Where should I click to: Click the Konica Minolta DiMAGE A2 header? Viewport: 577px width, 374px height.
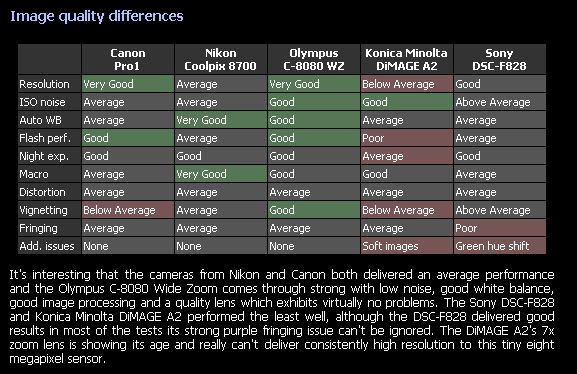[407, 59]
